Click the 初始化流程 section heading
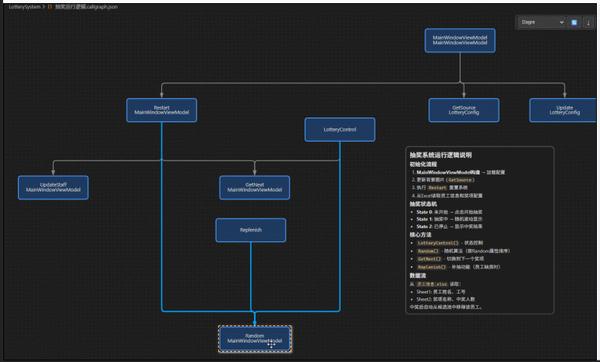 [x=423, y=164]
